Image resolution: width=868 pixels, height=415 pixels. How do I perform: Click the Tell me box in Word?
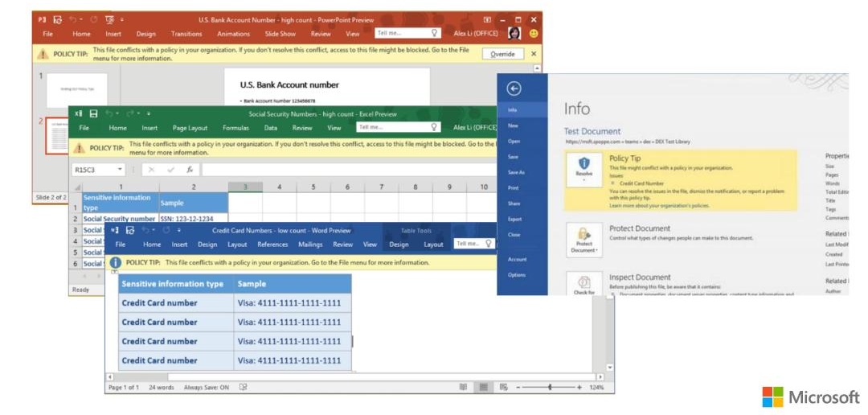[x=474, y=244]
